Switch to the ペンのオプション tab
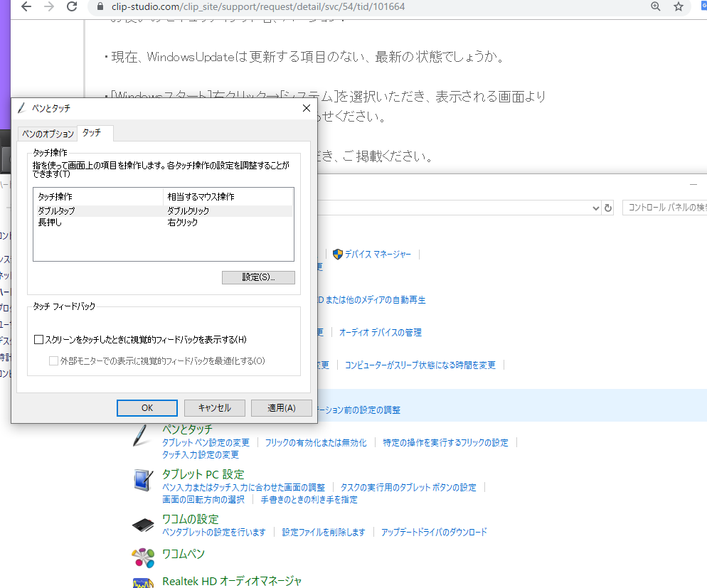 tap(48, 134)
